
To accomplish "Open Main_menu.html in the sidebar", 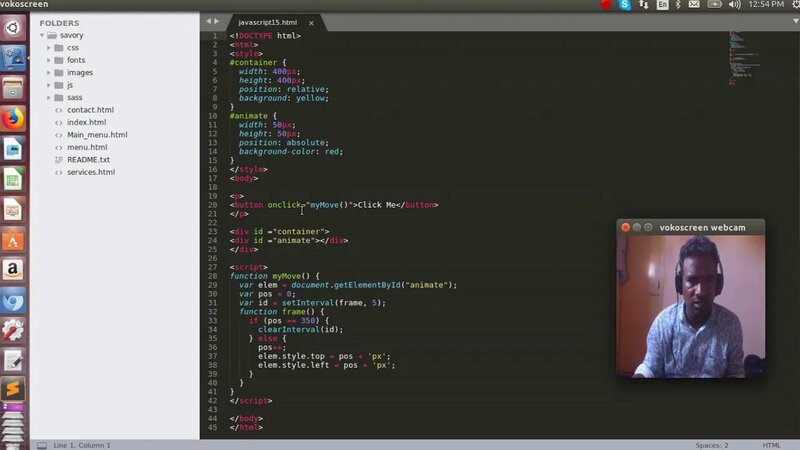I will point(97,135).
